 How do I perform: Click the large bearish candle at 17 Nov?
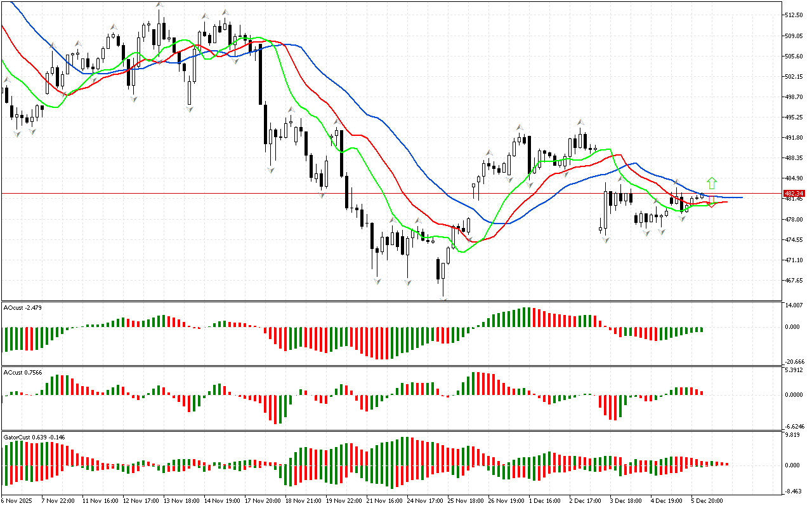click(260, 73)
